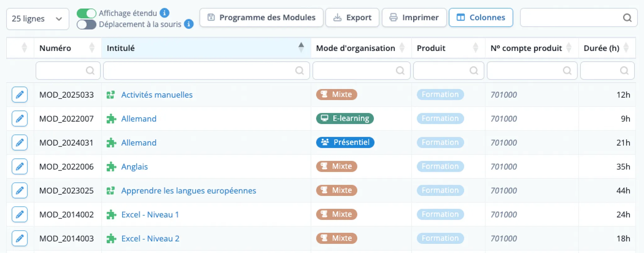Viewport: 644px width, 253px height.
Task: Click the magnifier icon in the top search box
Action: [627, 18]
